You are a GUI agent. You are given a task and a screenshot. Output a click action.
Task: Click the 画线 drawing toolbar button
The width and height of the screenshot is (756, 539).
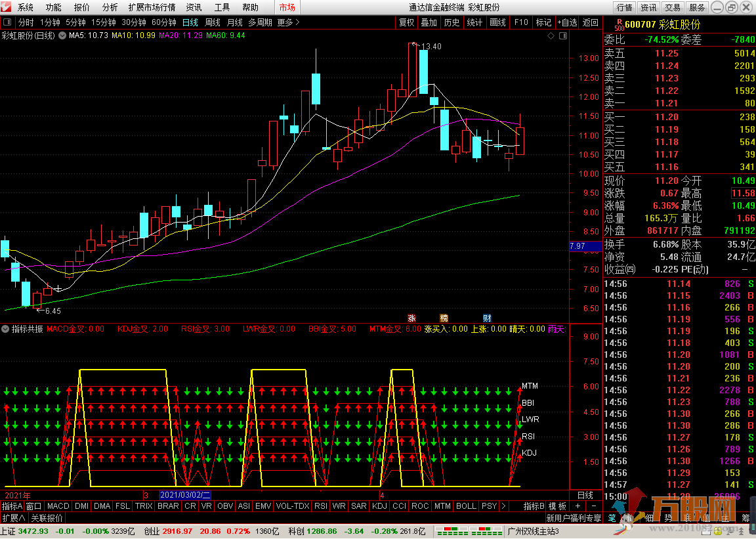(x=497, y=22)
